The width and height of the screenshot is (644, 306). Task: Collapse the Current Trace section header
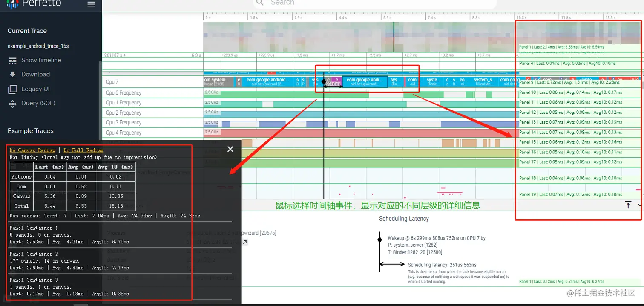click(x=27, y=31)
